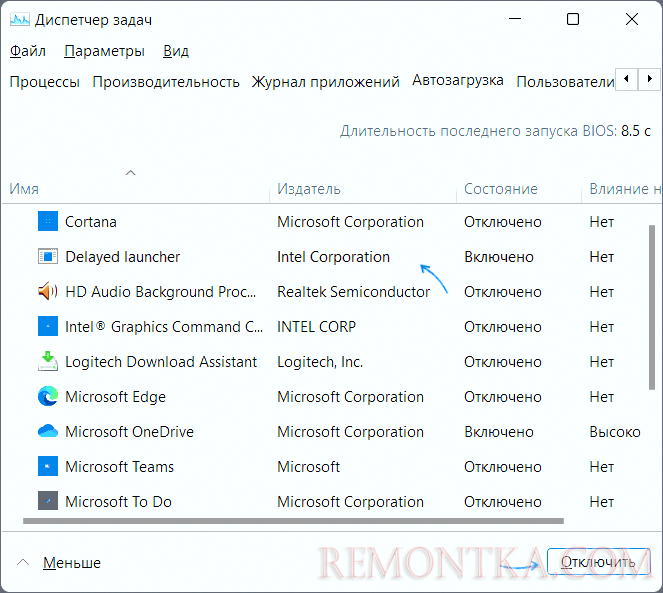Click the Microsoft To Do icon

(48, 501)
